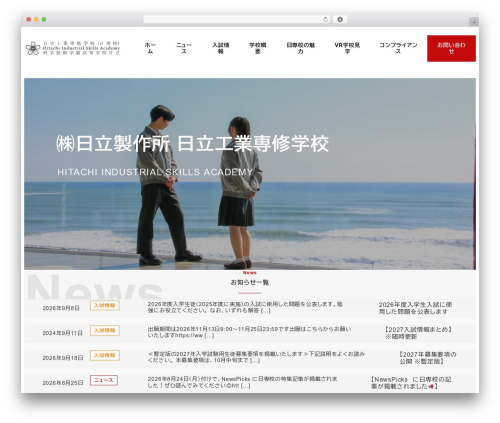Click the 8月25日 date in the news list

click(63, 383)
